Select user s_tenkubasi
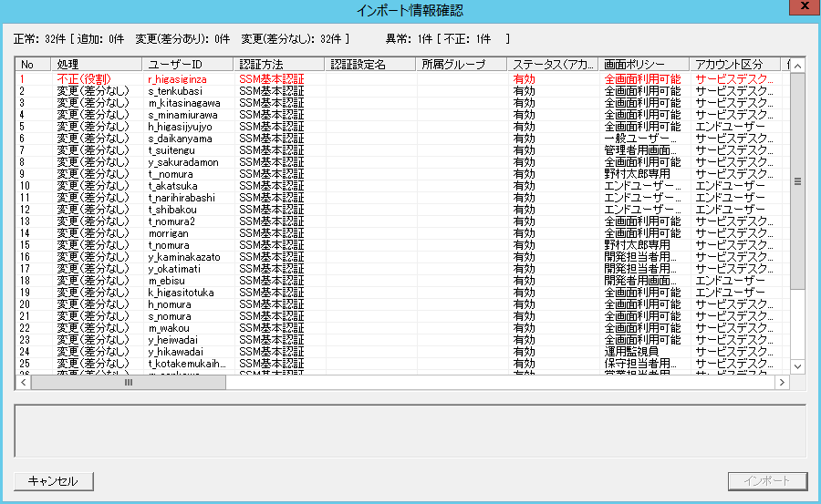The height and width of the screenshot is (504, 821). [175, 91]
